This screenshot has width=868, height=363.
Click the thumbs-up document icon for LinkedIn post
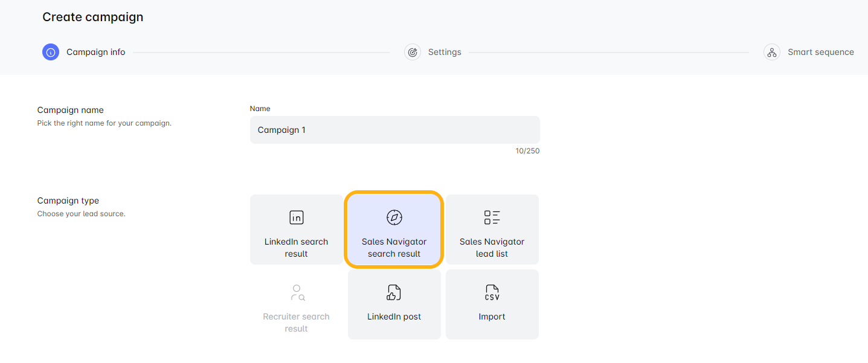click(394, 293)
